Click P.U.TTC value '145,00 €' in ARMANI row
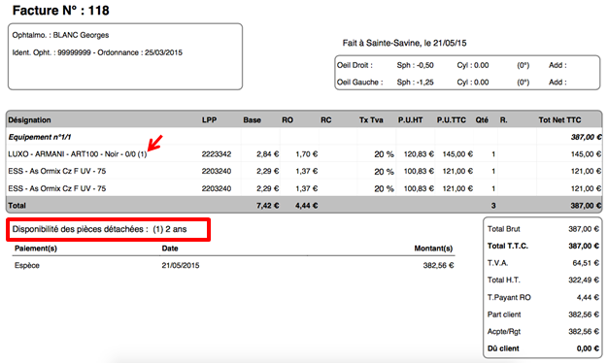This screenshot has height=364, width=608. click(457, 154)
